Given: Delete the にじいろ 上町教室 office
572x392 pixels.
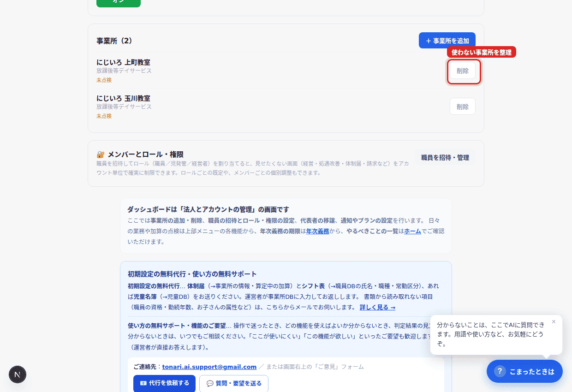Looking at the screenshot, I should click(x=463, y=71).
